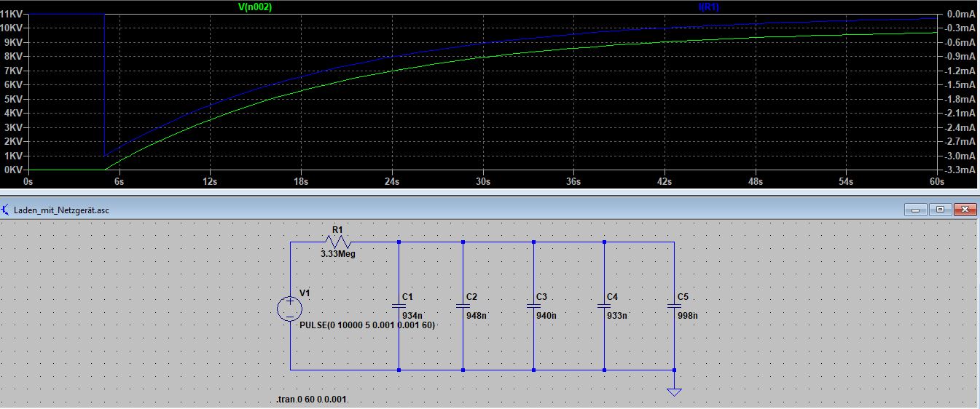
Task: Click the C4 name label
Action: tap(613, 297)
